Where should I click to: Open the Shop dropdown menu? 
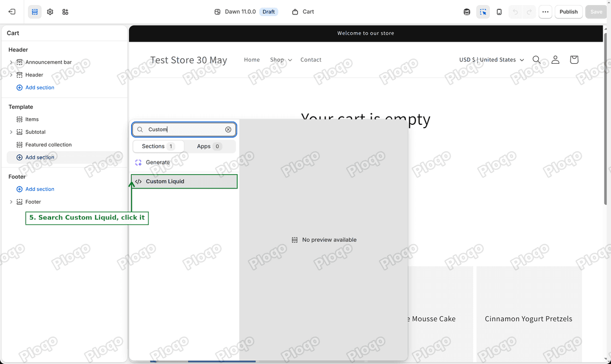[281, 59]
